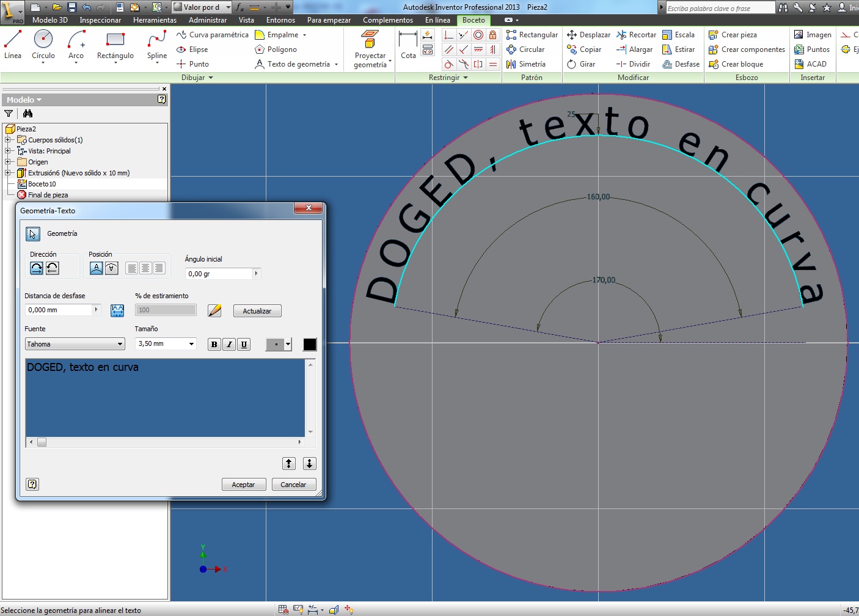Screen dimensions: 859x616
Task: Open the Modelo 3D ribbon tab
Action: 50,20
